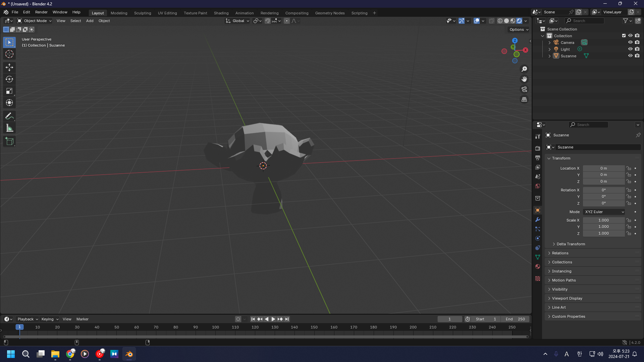Toggle snapping magnet in header
This screenshot has height=362, width=644.
pos(267,21)
